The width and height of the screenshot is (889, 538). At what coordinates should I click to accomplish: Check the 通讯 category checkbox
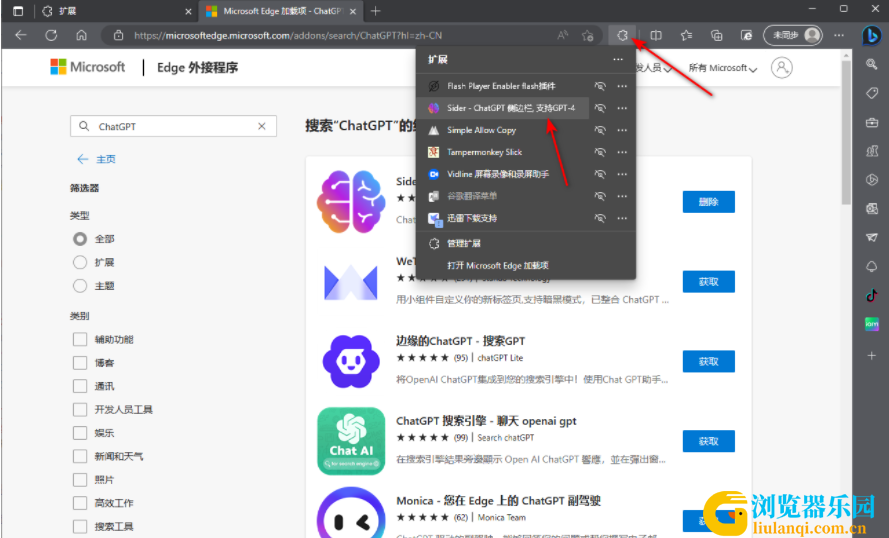click(80, 386)
